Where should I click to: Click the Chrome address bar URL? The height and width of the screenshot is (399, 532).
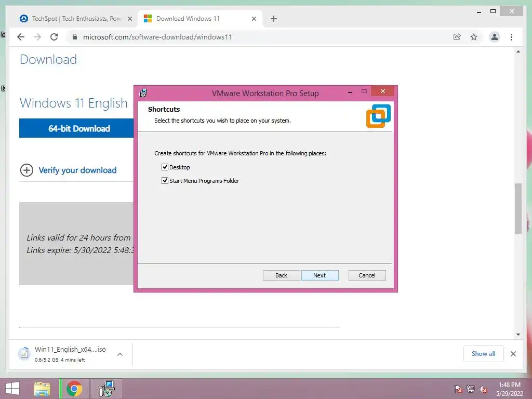[157, 37]
